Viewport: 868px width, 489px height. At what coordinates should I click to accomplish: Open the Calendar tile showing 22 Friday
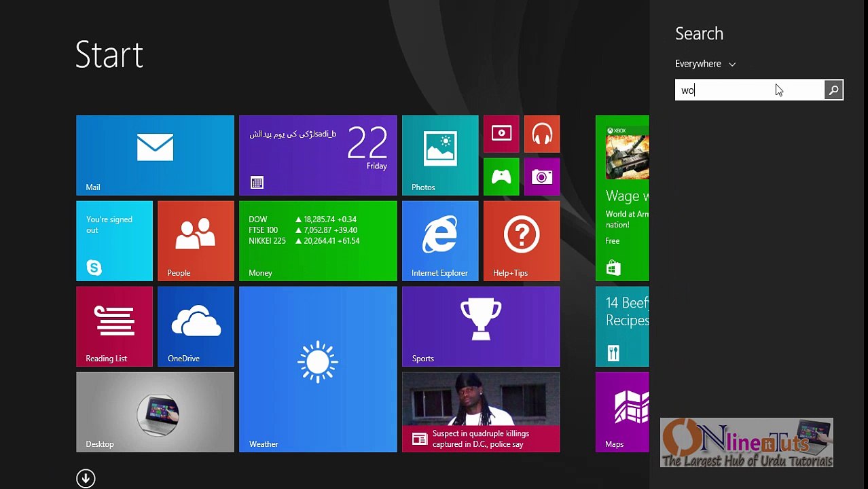318,156
